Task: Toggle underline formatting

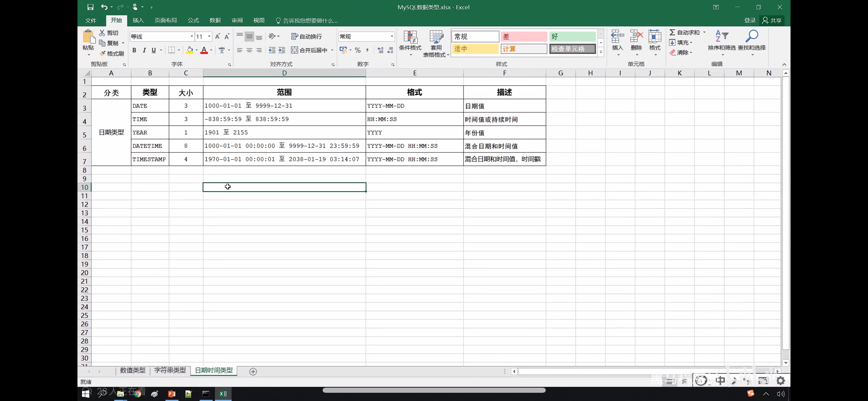Action: [x=154, y=50]
